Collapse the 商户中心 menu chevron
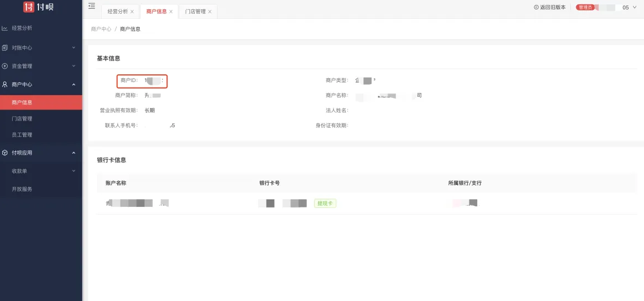This screenshot has width=644, height=301. pos(74,85)
